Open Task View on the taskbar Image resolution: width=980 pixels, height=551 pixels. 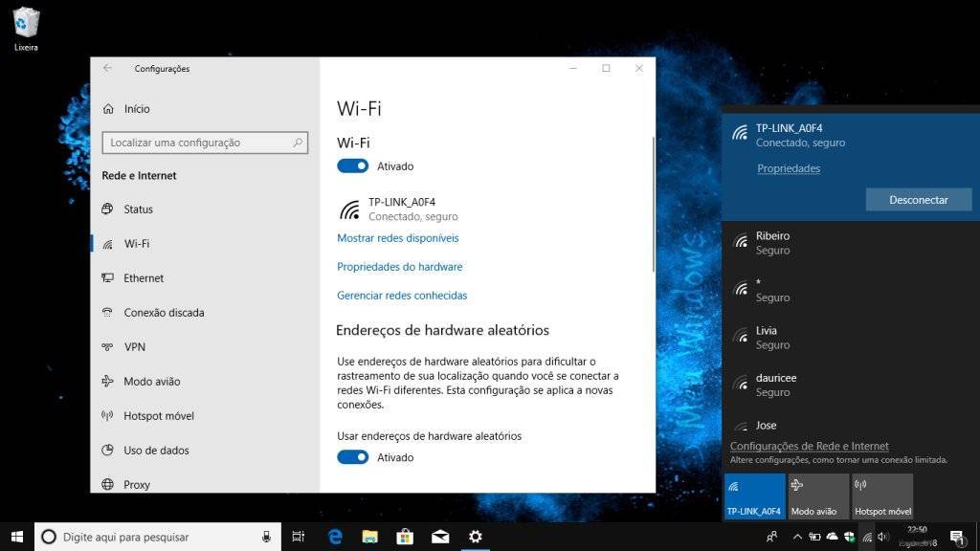299,537
